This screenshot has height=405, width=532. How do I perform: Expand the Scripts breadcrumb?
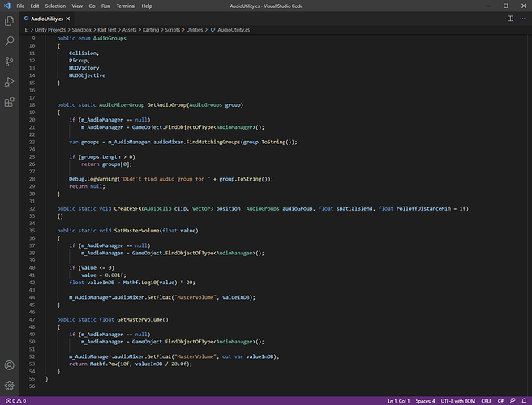click(173, 30)
